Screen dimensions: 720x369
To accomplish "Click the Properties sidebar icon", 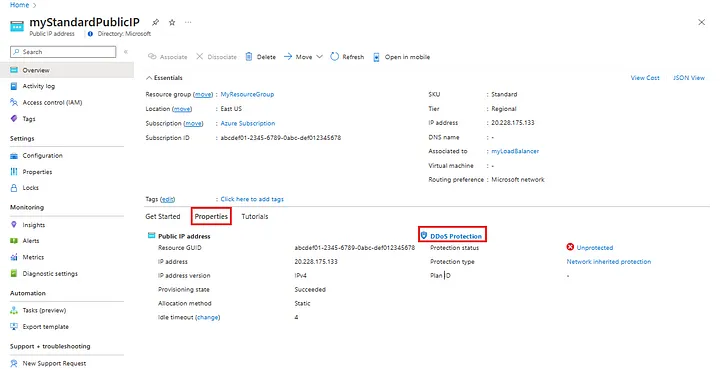I will pyautogui.click(x=14, y=172).
